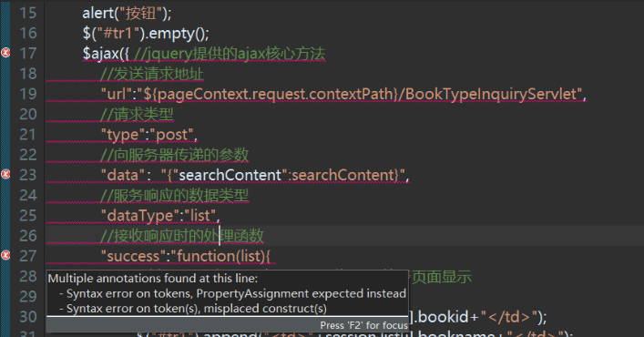The image size is (644, 337).
Task: Click the $ajax({ call text
Action: click(106, 54)
